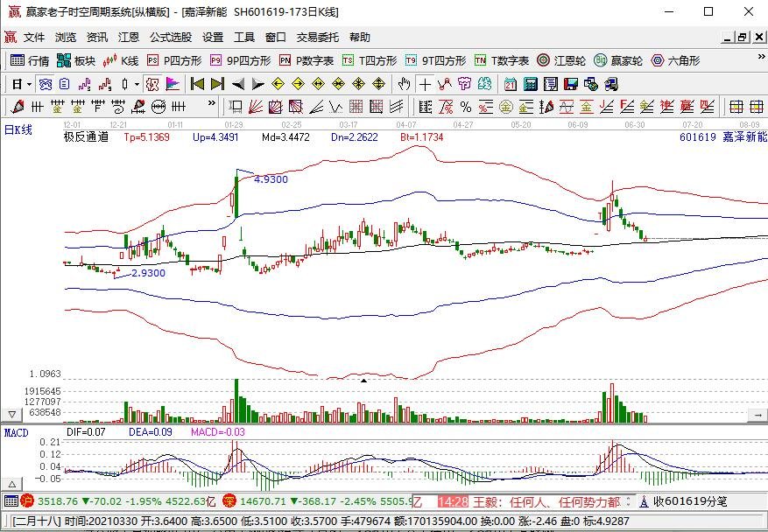Click the telephone icon in toolbar

[x=45, y=84]
